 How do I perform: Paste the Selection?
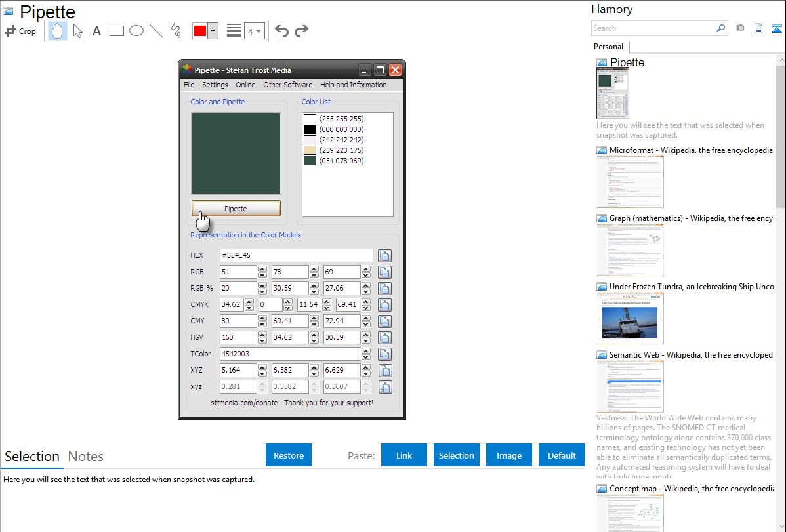click(x=456, y=455)
